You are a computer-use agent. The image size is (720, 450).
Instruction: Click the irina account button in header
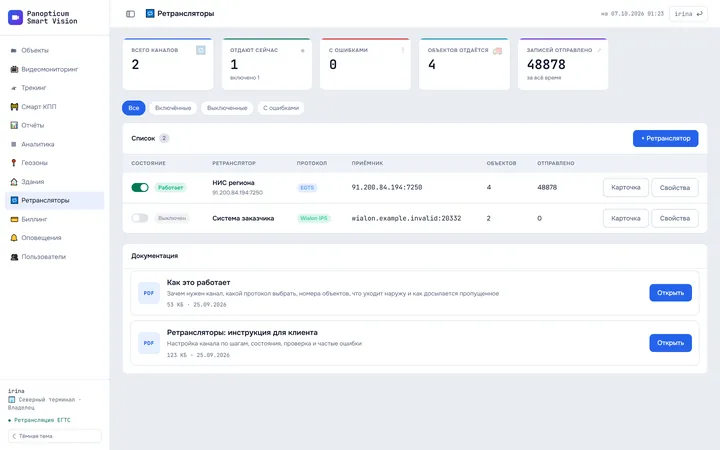point(688,14)
